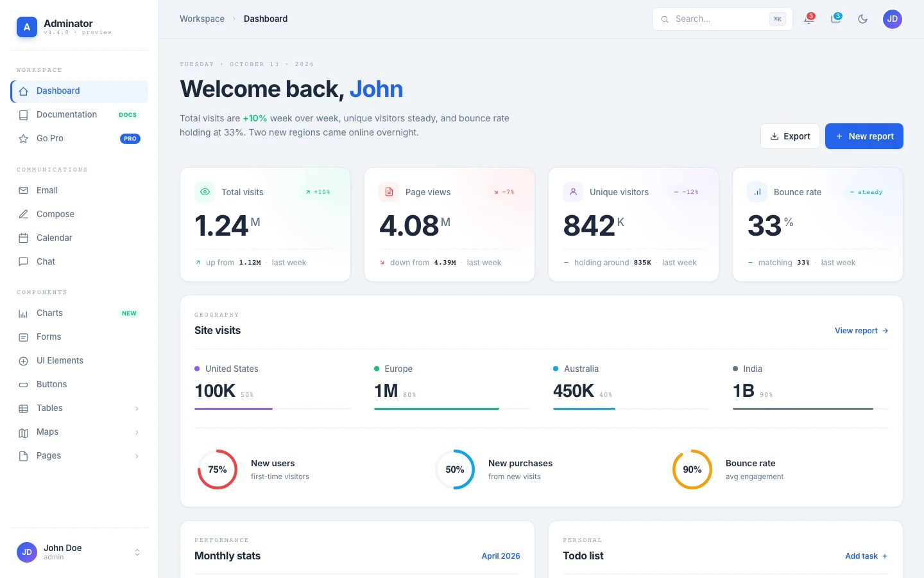Click the Unique visitors person icon

pos(573,192)
